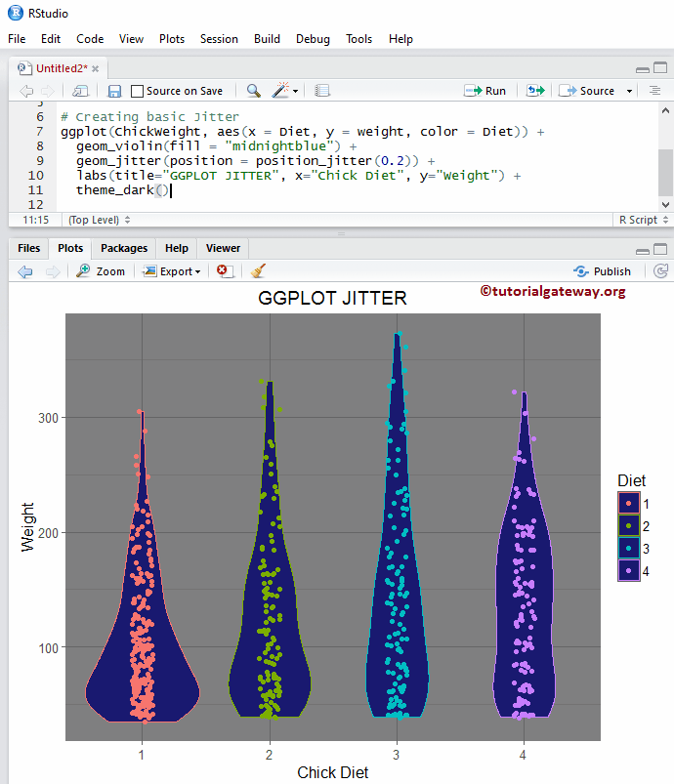
Task: Open Export plot dropdown
Action: [x=172, y=271]
